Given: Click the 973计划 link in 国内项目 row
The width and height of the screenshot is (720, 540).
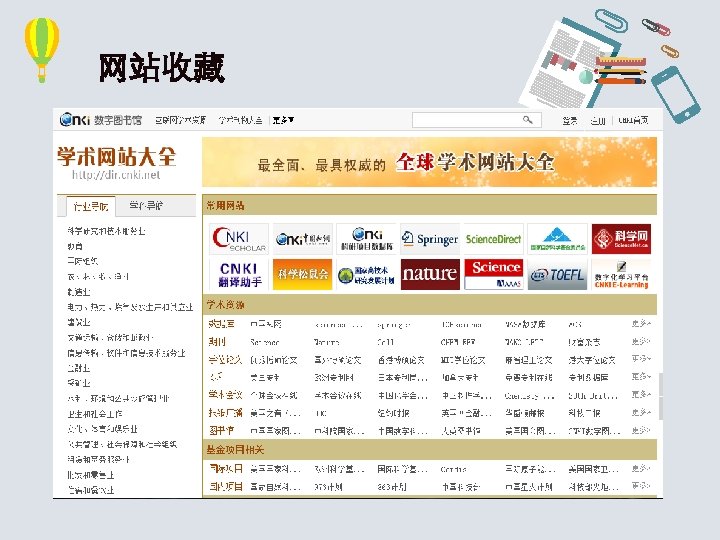Looking at the screenshot, I should 328,487.
